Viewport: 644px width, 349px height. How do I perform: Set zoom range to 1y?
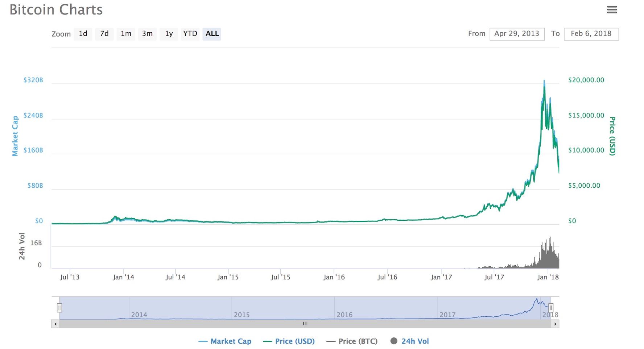[169, 34]
